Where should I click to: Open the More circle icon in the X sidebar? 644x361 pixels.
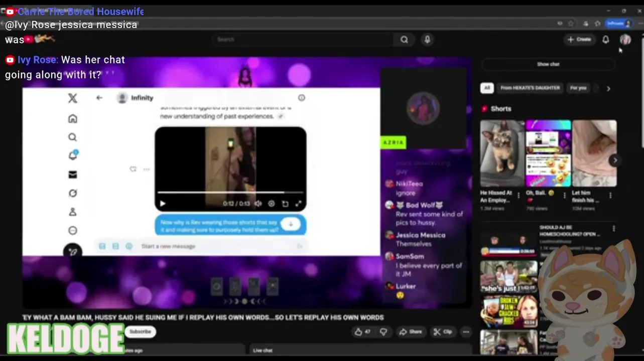pyautogui.click(x=73, y=231)
